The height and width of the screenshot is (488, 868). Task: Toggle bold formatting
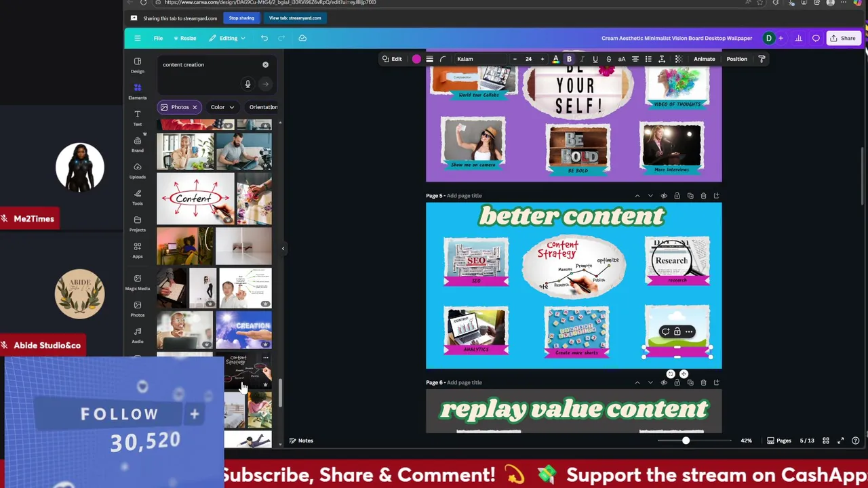click(x=569, y=59)
